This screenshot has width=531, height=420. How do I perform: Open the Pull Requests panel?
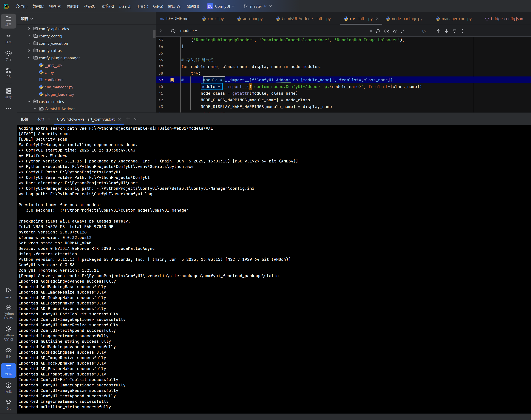pos(8,73)
